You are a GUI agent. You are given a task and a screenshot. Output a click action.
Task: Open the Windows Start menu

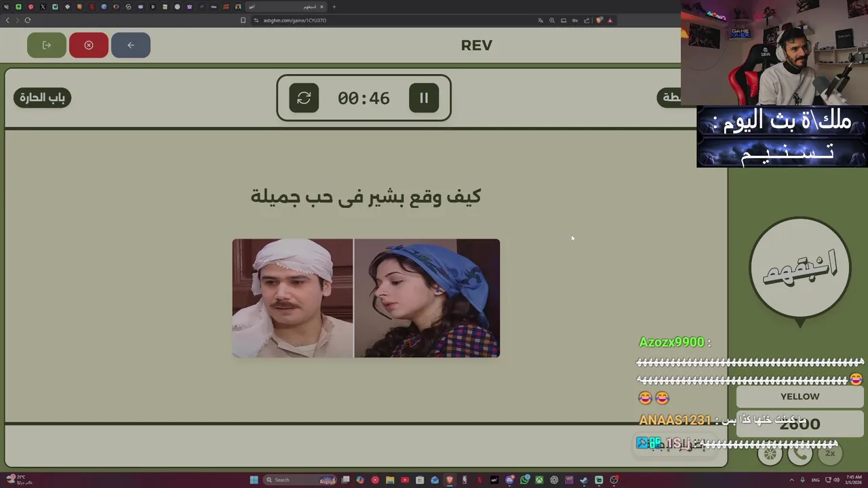254,480
